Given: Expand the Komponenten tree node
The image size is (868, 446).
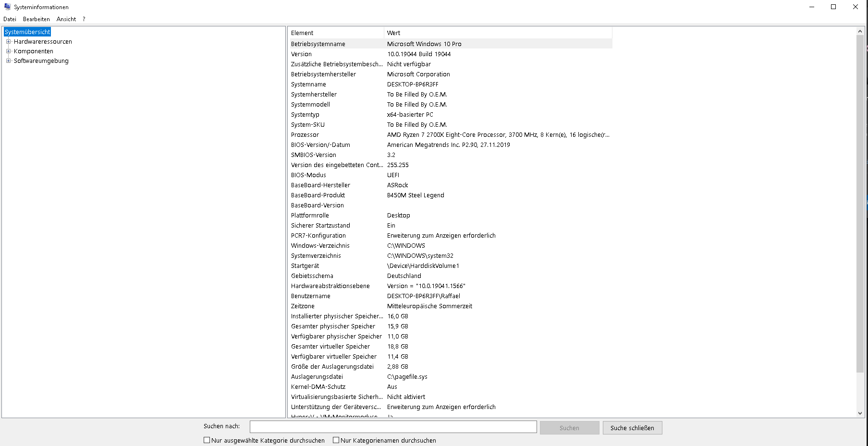Looking at the screenshot, I should [x=8, y=51].
